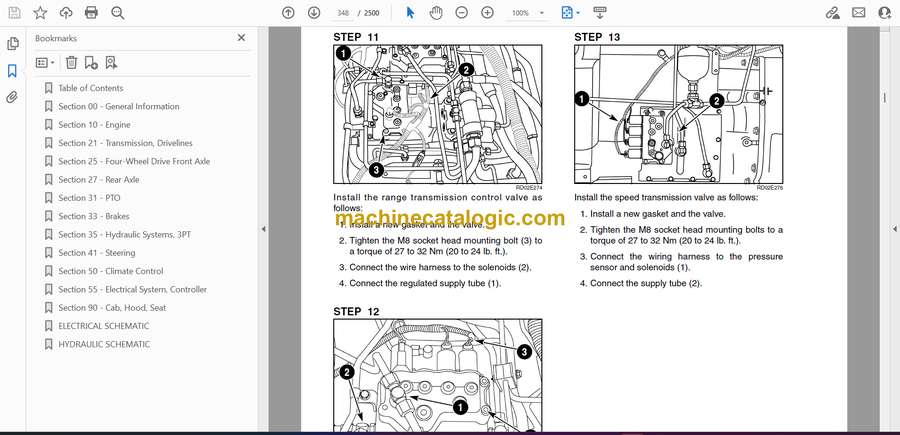Click the vertical scrollbar thumb of the document
The height and width of the screenshot is (435, 900).
pyautogui.click(x=885, y=99)
